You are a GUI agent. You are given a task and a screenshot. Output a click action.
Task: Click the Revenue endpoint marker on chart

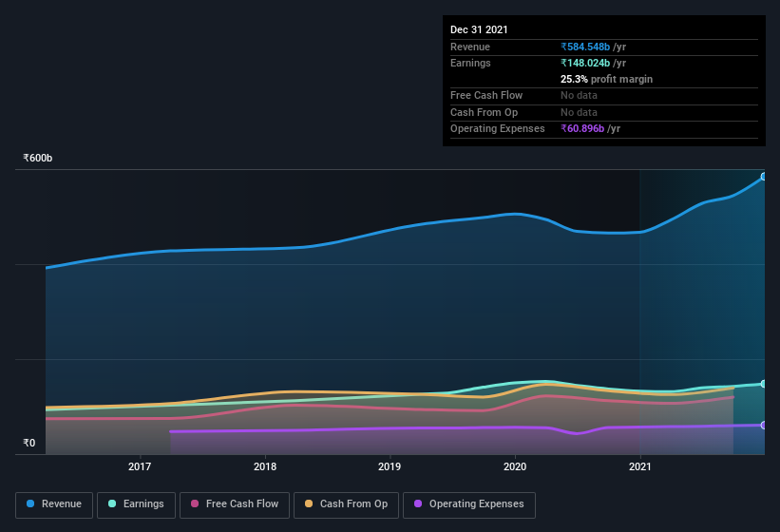[763, 177]
